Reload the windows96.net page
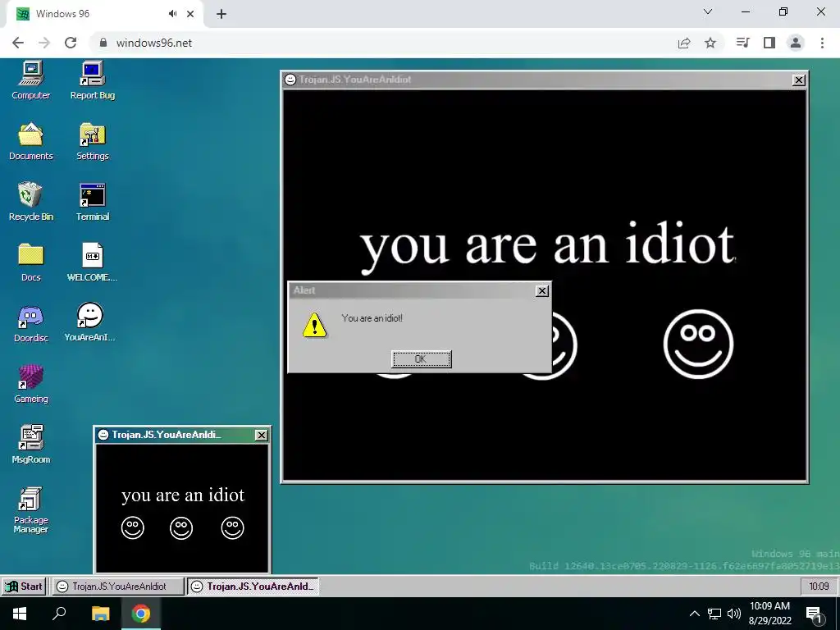Image resolution: width=840 pixels, height=630 pixels. click(71, 43)
